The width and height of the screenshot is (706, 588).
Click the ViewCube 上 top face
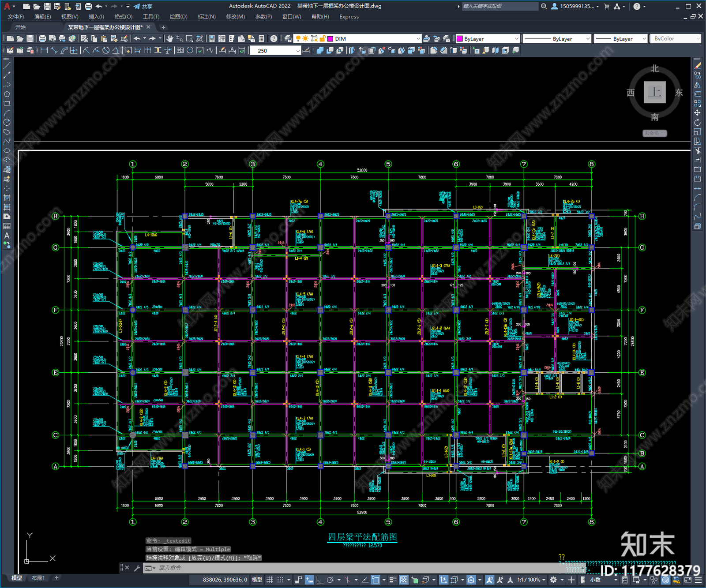pyautogui.click(x=654, y=92)
